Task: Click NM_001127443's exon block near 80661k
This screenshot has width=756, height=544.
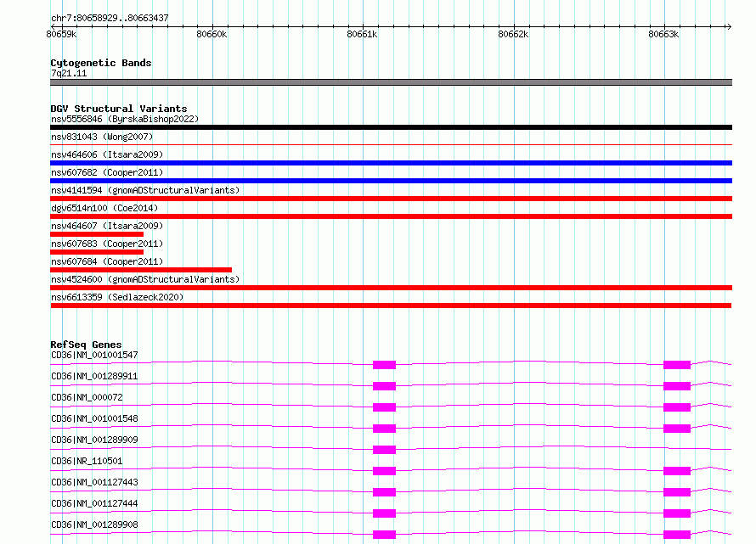Action: (384, 492)
